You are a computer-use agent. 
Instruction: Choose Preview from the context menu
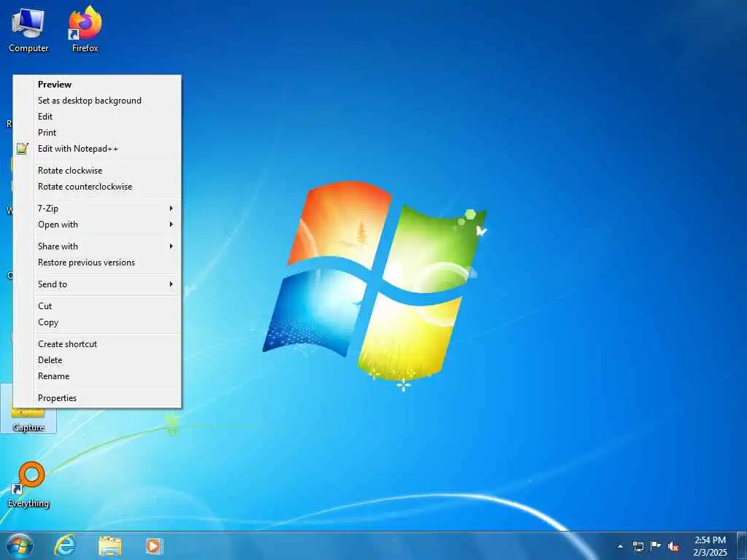pos(97,85)
